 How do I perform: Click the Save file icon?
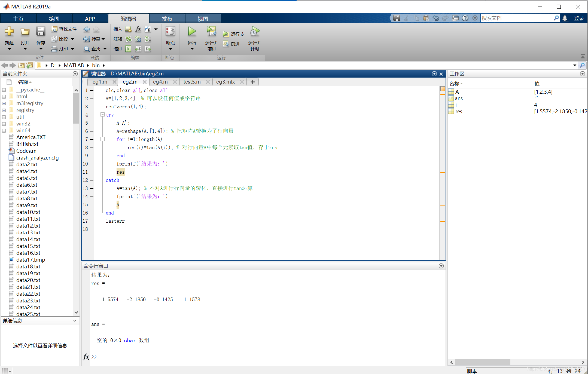[41, 32]
